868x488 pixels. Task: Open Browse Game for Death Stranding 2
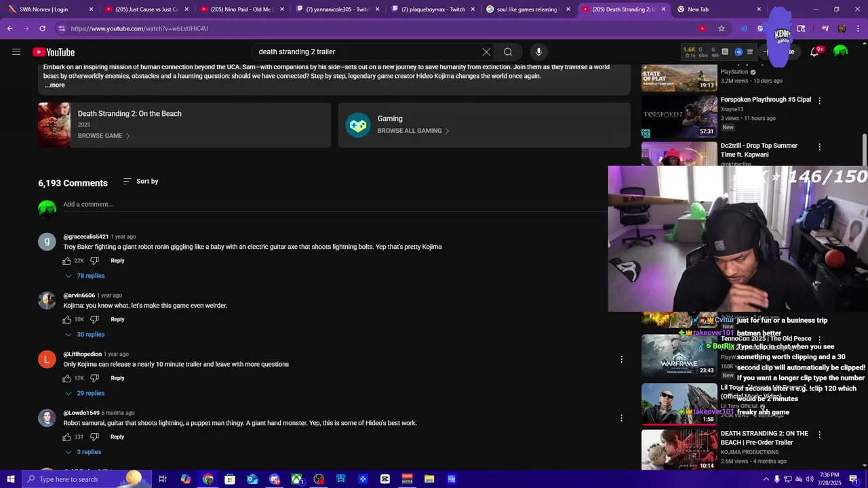(x=104, y=136)
